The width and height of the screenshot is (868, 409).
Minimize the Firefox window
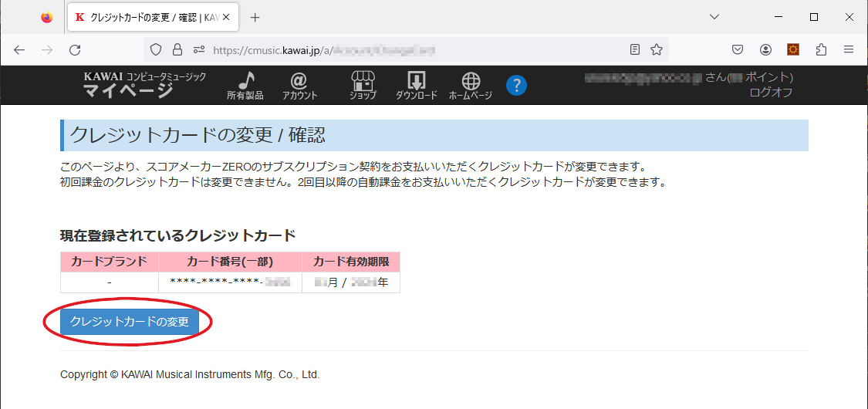(778, 17)
